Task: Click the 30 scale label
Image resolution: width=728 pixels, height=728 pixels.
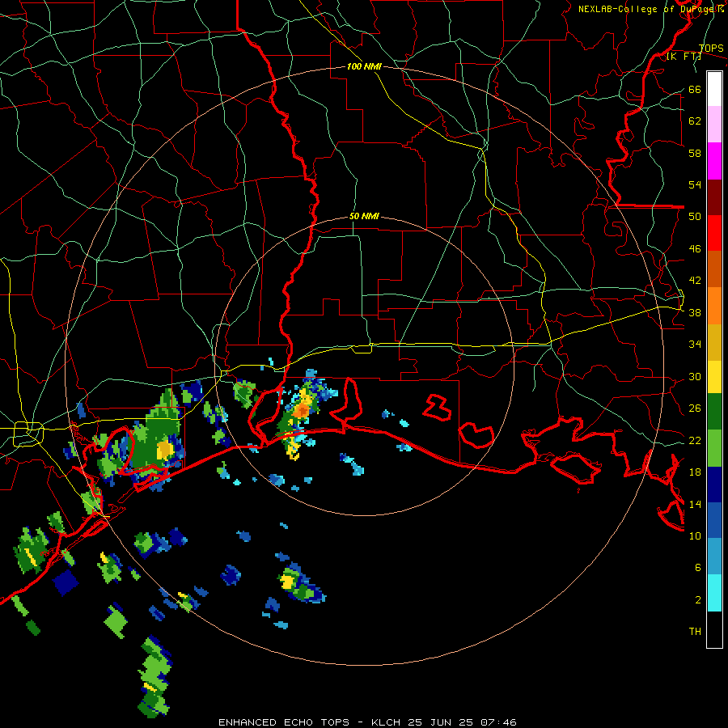Action: (x=695, y=376)
